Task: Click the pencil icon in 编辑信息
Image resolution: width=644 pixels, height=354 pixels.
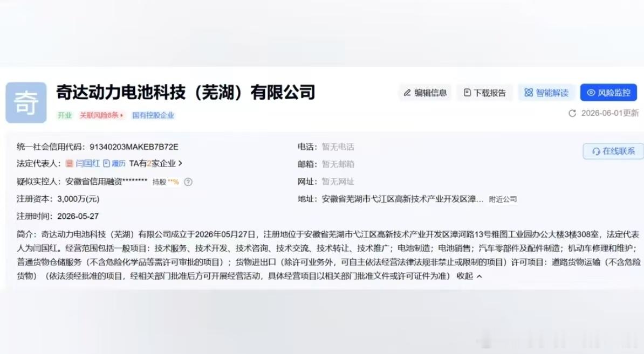Action: tap(407, 93)
